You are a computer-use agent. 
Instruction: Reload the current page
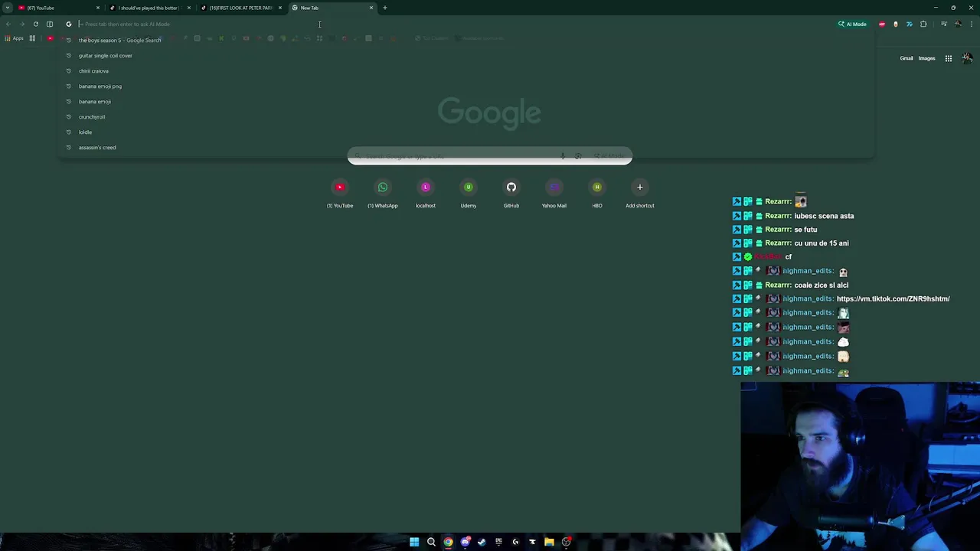click(35, 24)
